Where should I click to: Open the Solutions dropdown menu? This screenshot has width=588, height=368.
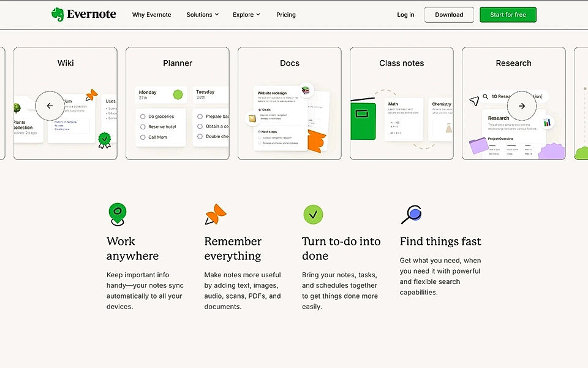coord(202,14)
